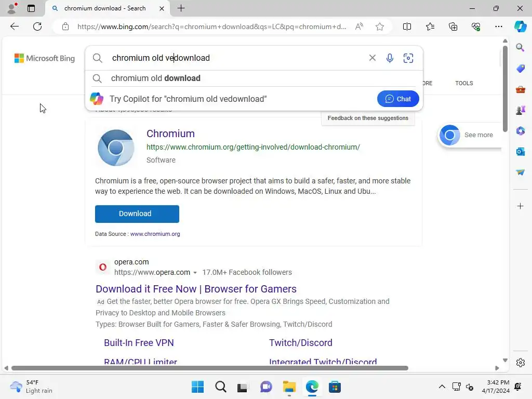The height and width of the screenshot is (399, 532).
Task: Open Copilot sidebar button
Action: pos(520,26)
